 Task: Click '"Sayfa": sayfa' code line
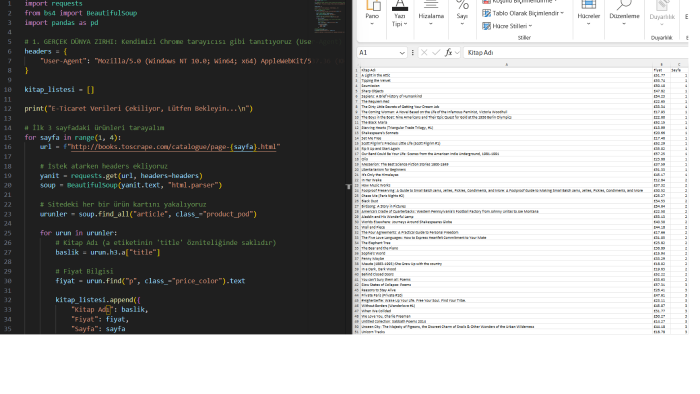98,329
